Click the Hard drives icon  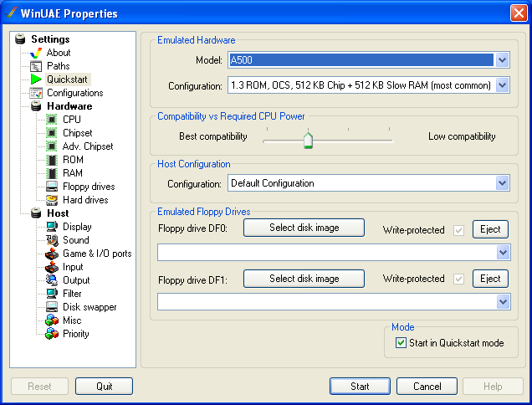(52, 200)
